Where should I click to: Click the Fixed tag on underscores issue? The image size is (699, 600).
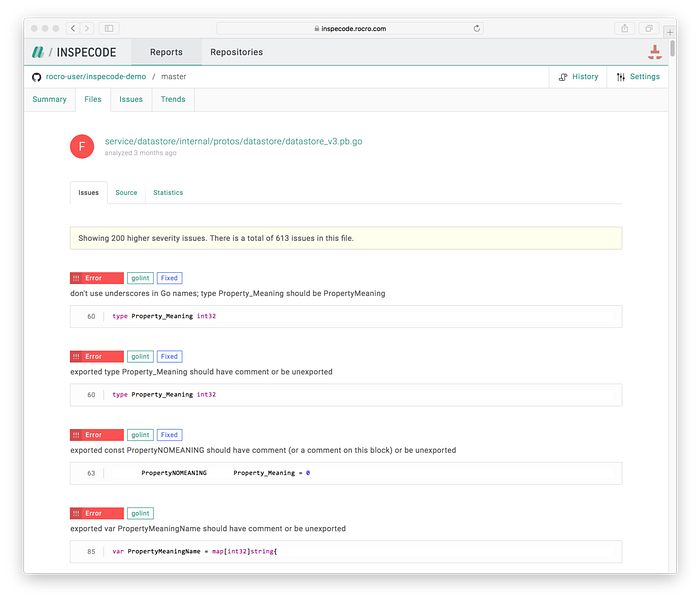(x=169, y=278)
